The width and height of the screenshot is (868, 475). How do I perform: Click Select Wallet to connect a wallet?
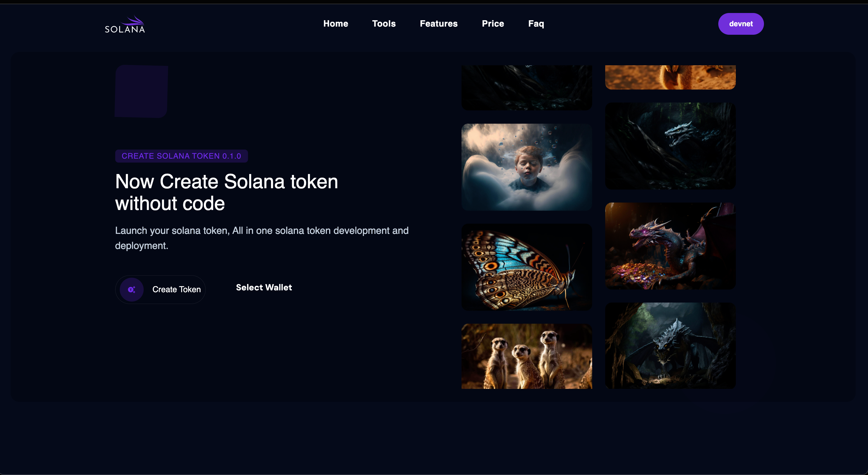point(264,287)
